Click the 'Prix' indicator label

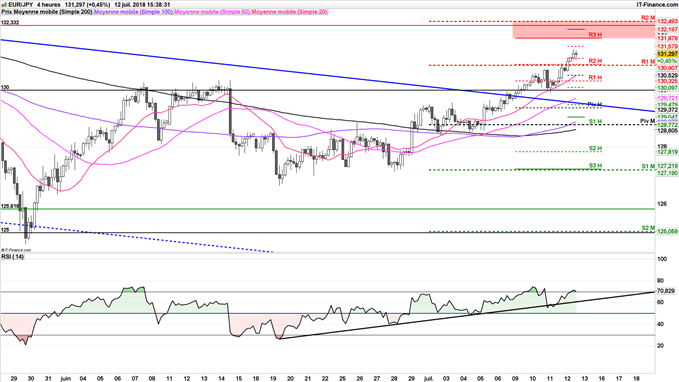pyautogui.click(x=6, y=12)
